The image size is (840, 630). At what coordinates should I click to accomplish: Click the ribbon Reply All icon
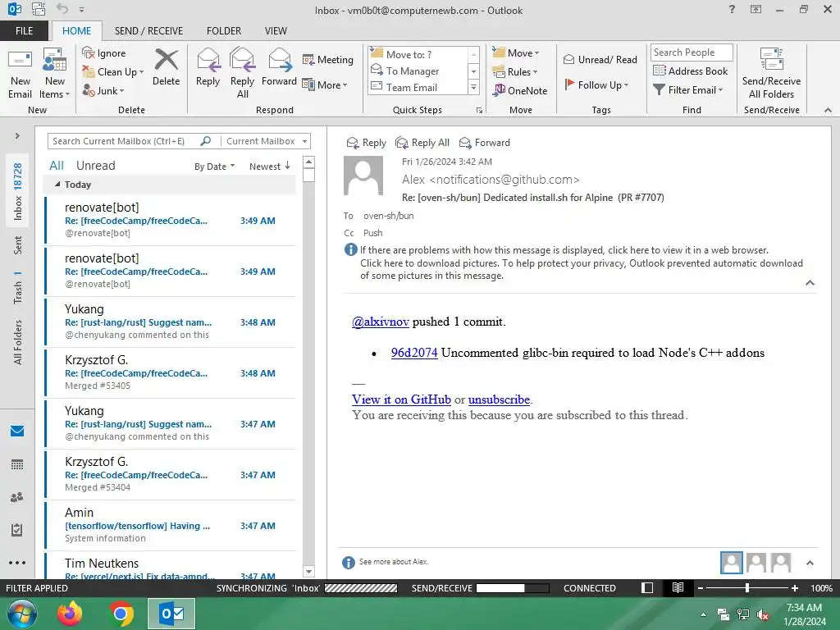(x=242, y=74)
